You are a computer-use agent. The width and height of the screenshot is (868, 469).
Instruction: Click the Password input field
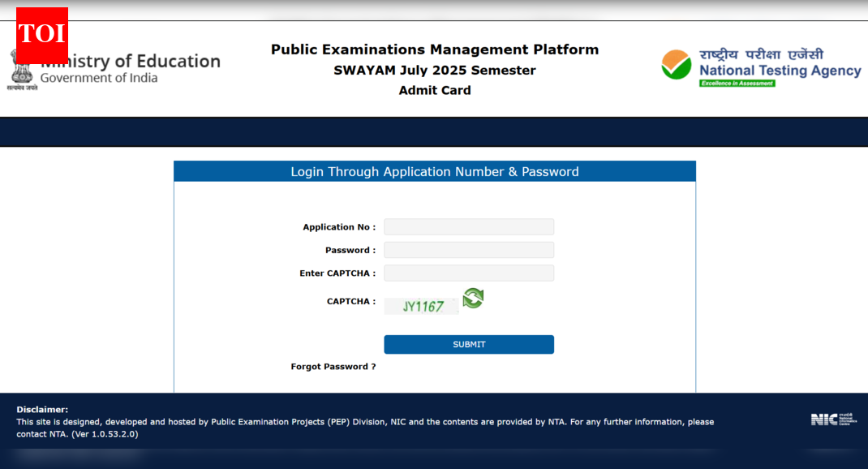click(469, 249)
